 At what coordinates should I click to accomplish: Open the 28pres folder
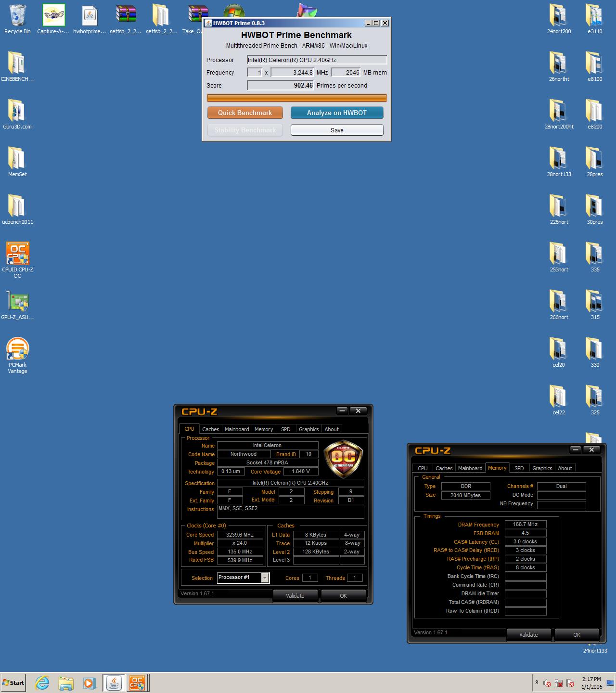click(595, 162)
